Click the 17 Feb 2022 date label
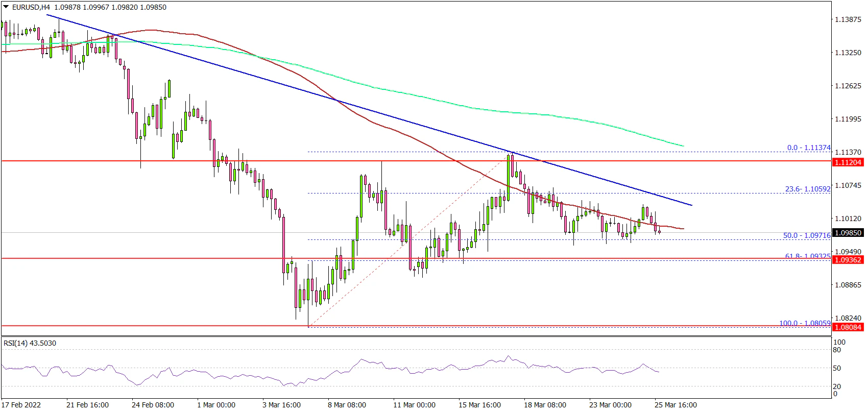Image resolution: width=868 pixels, height=412 pixels. (21, 405)
